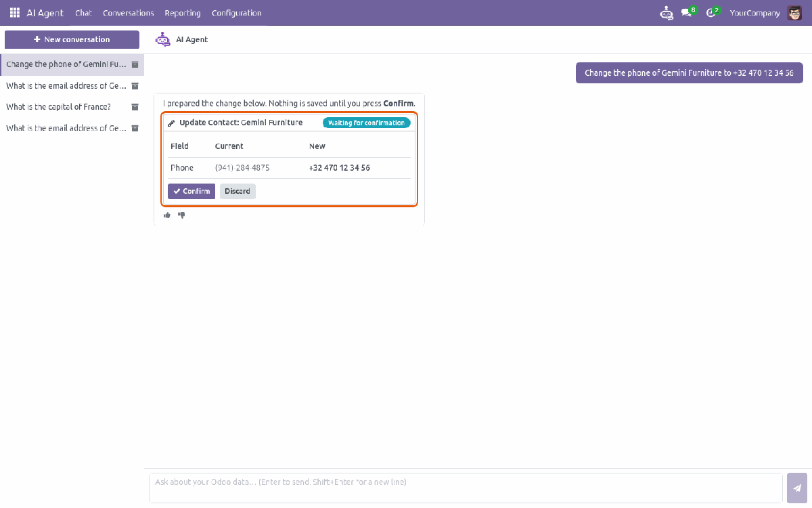Archive the 'capital of France' conversation

(135, 107)
